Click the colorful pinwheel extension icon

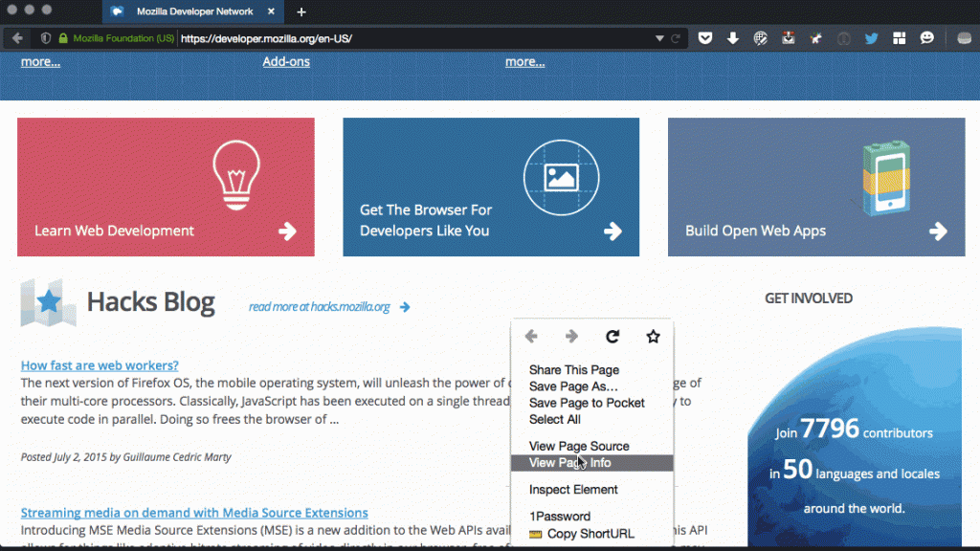815,38
